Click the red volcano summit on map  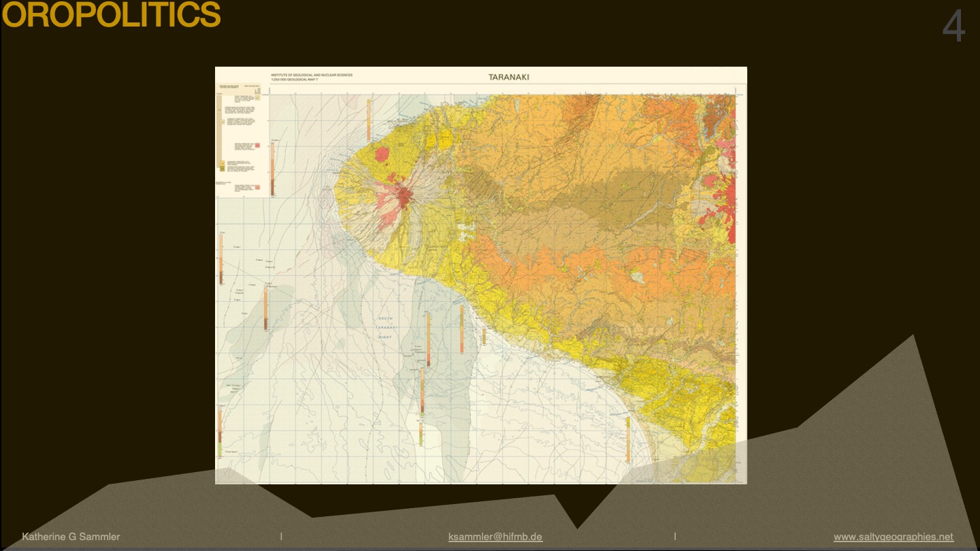click(406, 197)
